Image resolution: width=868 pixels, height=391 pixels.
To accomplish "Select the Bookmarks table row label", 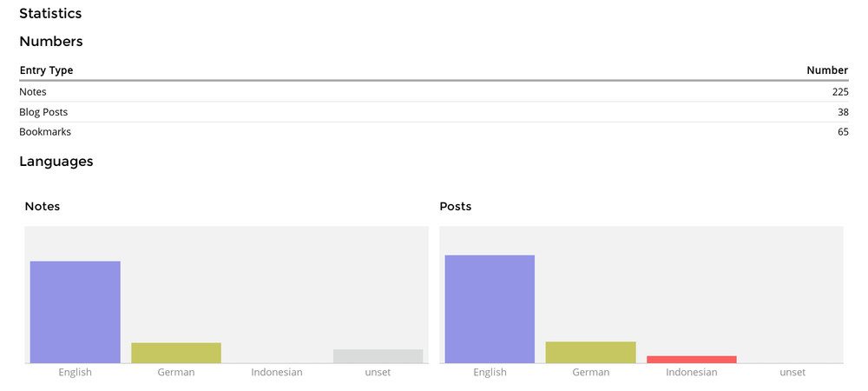I will (x=45, y=132).
